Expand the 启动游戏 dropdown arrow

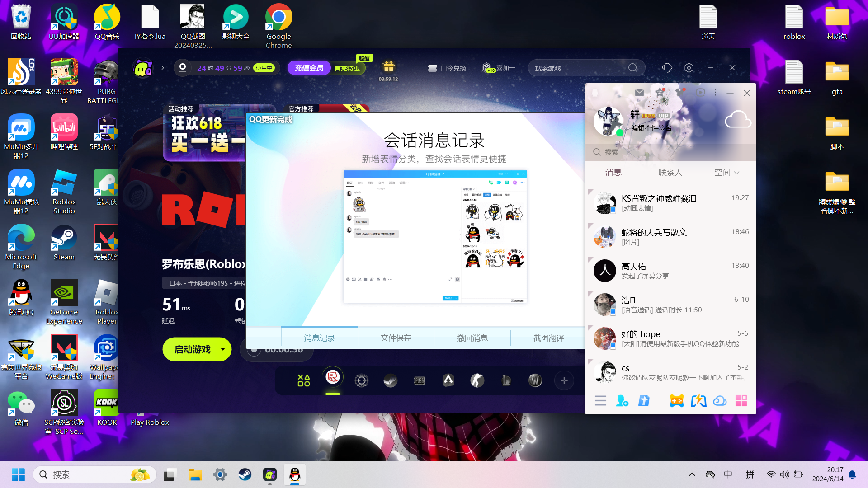click(223, 349)
